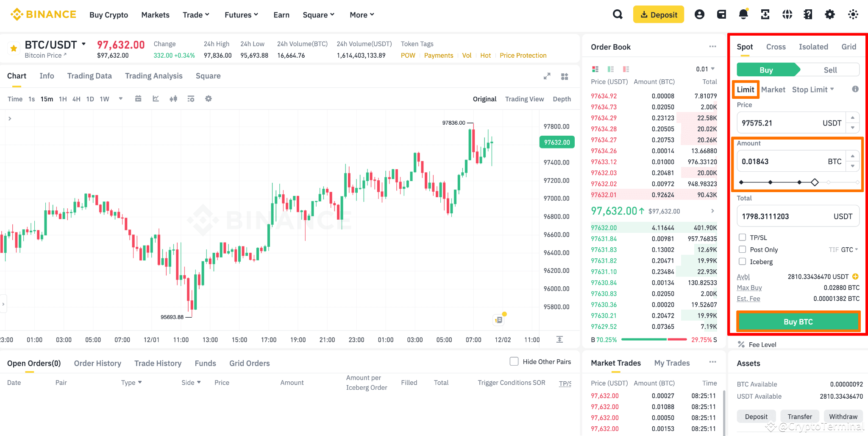The width and height of the screenshot is (868, 436).
Task: Enable the TP/SL checkbox
Action: [x=742, y=237]
